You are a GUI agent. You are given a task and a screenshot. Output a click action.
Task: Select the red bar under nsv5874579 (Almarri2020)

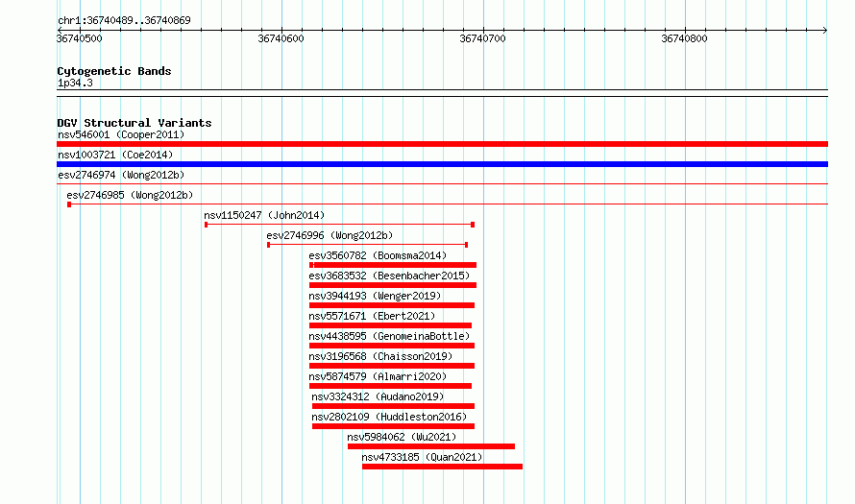pos(390,386)
